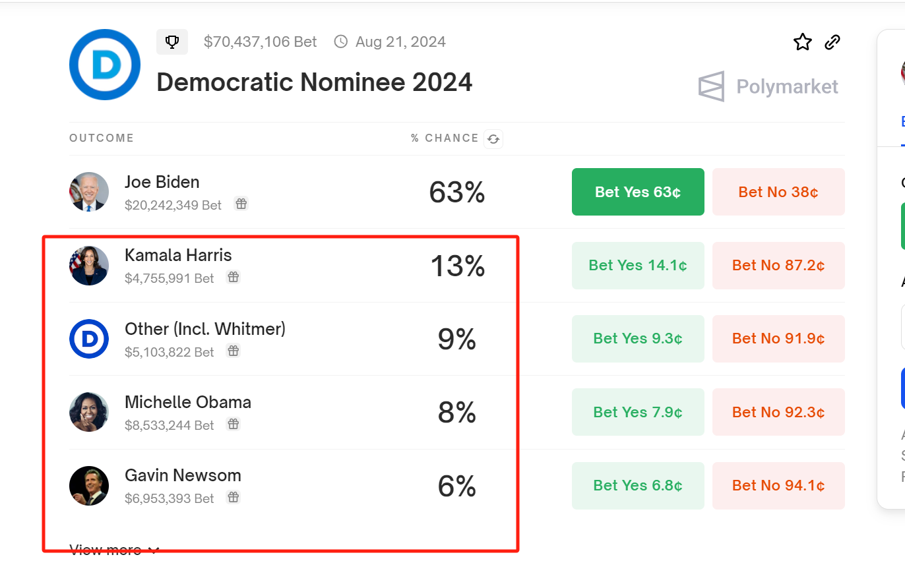
Task: Click the gift icon under Gavin Newsom
Action: 233,498
